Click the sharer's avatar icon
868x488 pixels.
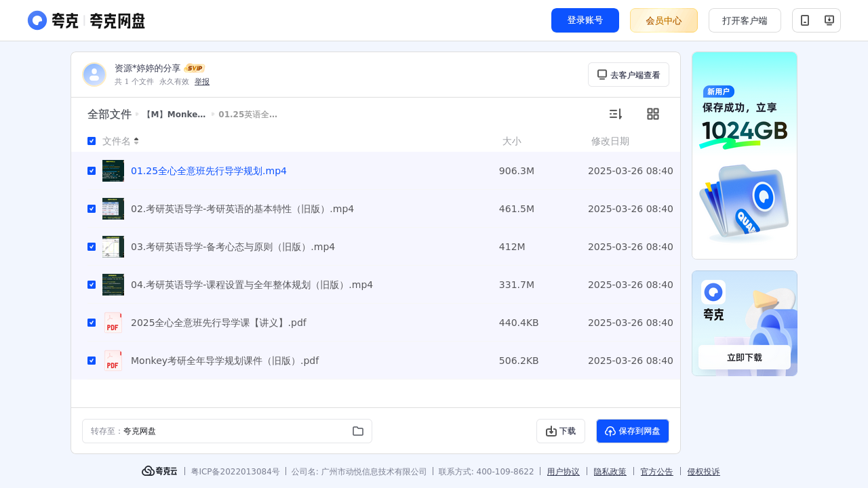pos(94,75)
